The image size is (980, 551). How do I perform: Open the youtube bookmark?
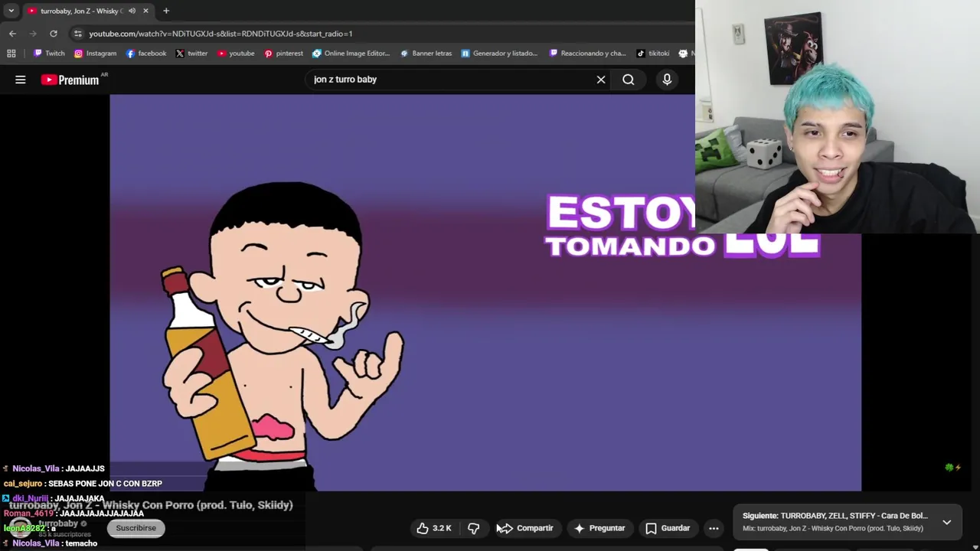[x=236, y=54]
